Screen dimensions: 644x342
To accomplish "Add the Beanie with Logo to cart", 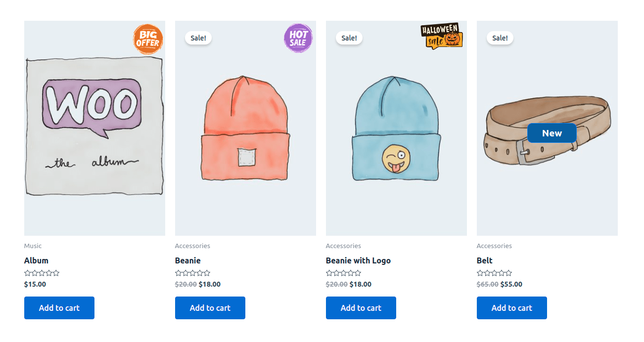I will 361,307.
